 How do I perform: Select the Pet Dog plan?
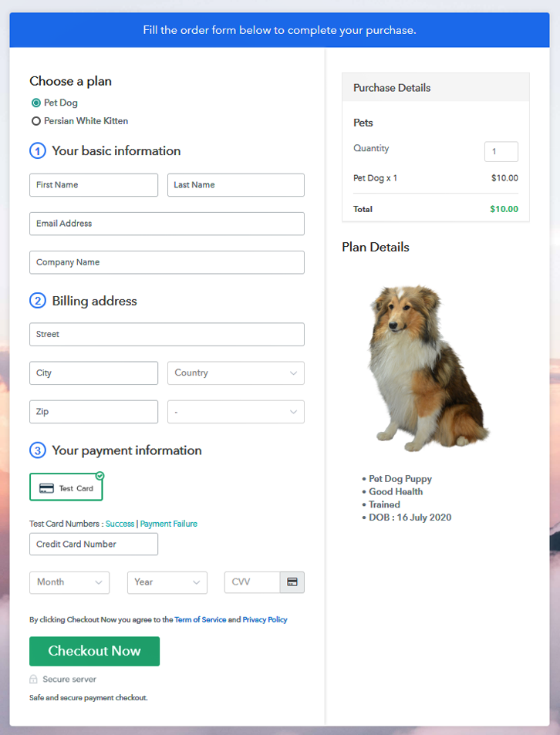(36, 103)
